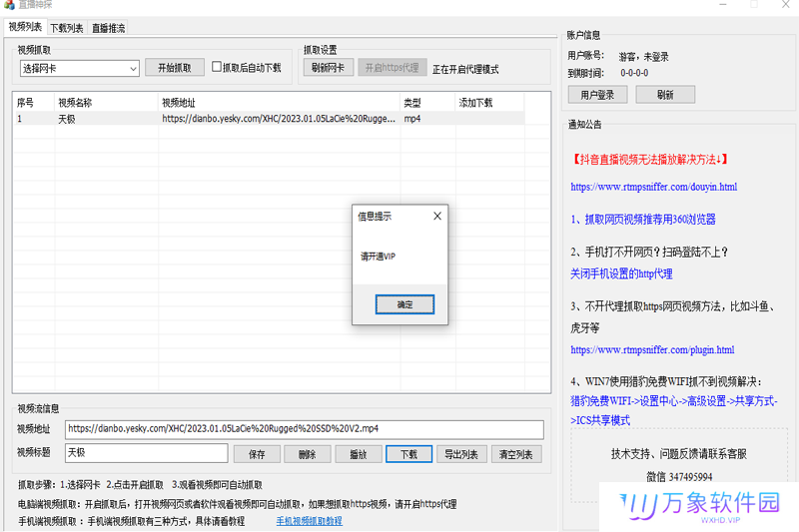
Task: Click 序号 column header
Action: pyautogui.click(x=34, y=103)
